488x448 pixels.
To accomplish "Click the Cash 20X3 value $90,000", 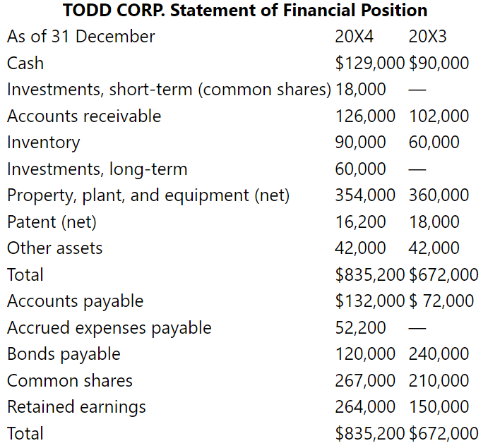I will tap(439, 63).
